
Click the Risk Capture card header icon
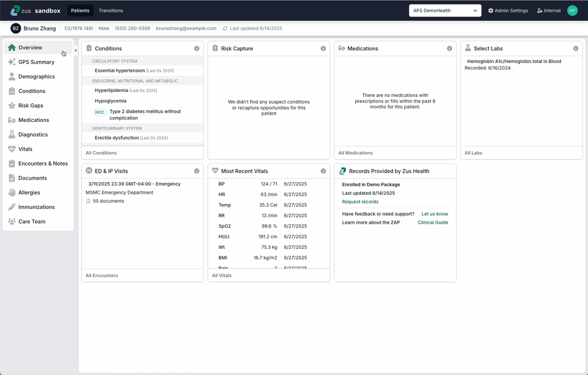215,48
